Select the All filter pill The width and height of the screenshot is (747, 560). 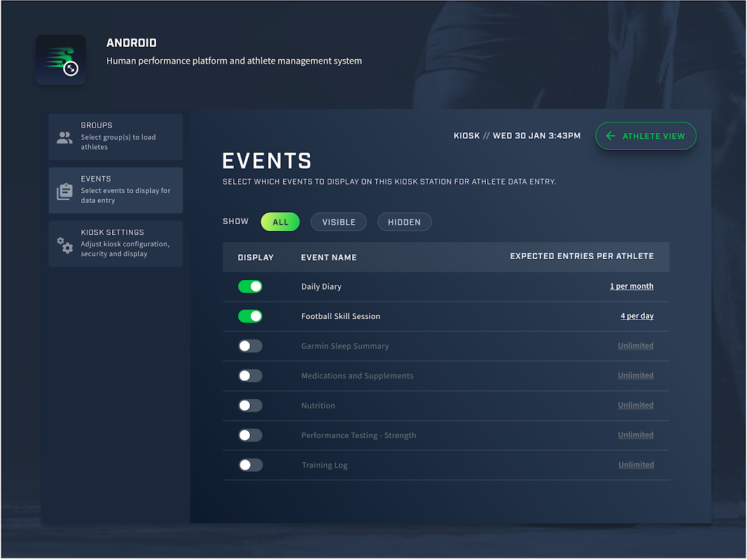280,222
